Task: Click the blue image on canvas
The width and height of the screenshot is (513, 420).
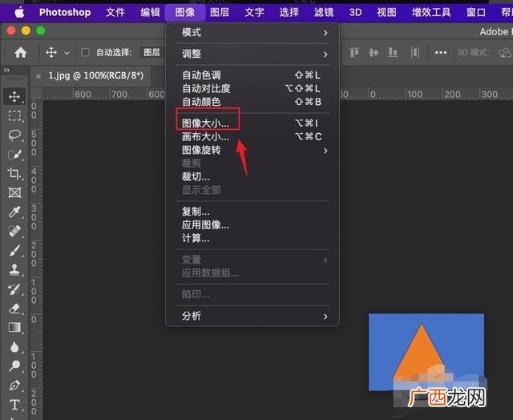Action: (426, 352)
